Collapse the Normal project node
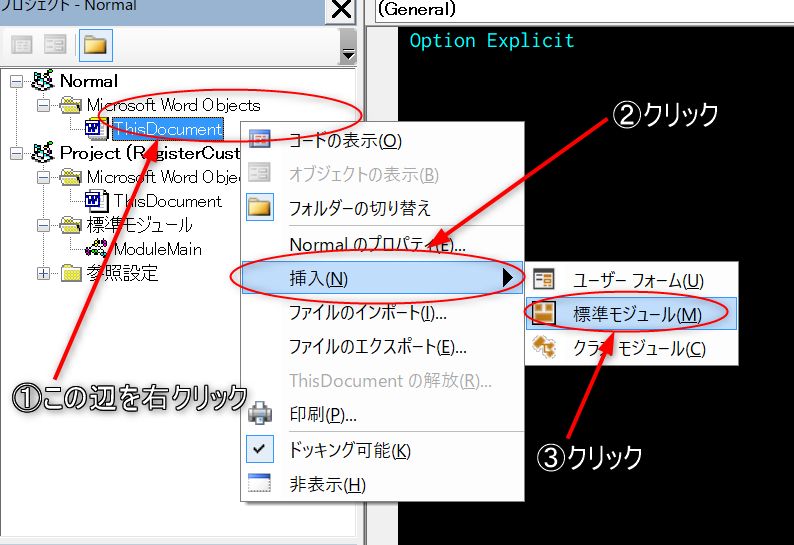The height and width of the screenshot is (545, 794). click(x=17, y=81)
